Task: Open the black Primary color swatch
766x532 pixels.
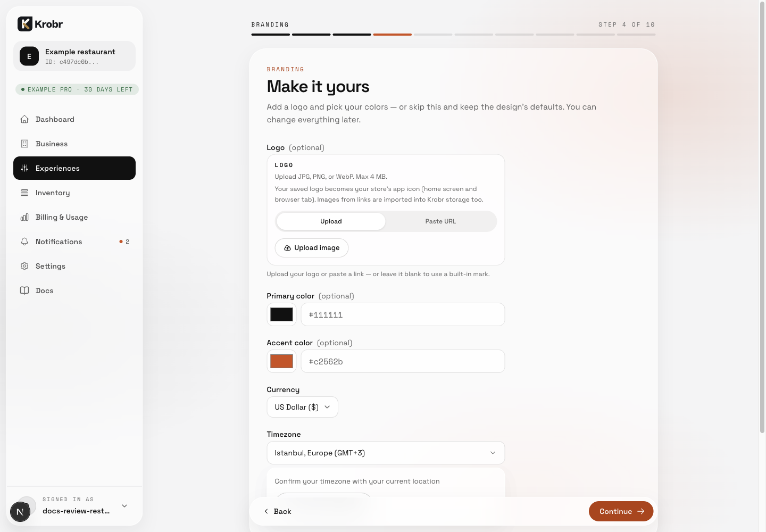Action: [x=281, y=314]
